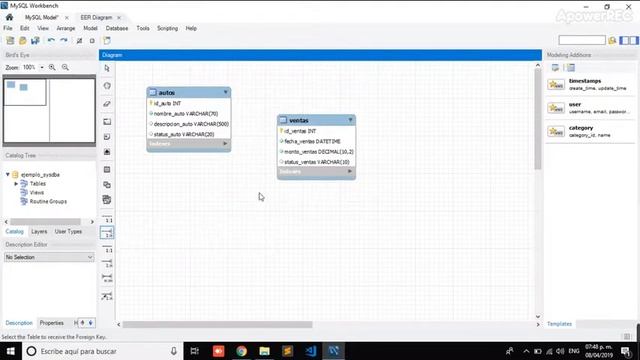Select Routine Groups in catalog tree
The height and width of the screenshot is (360, 640).
48,201
